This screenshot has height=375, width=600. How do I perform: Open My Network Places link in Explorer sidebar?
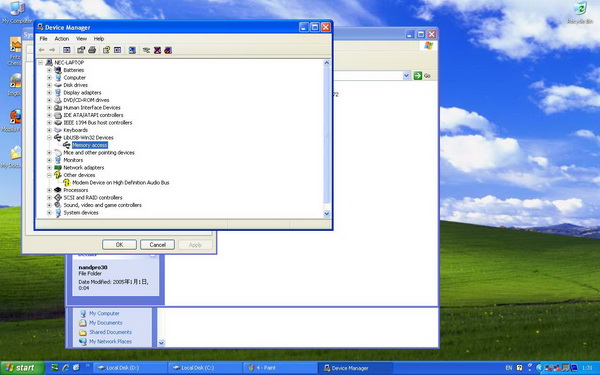(110, 341)
